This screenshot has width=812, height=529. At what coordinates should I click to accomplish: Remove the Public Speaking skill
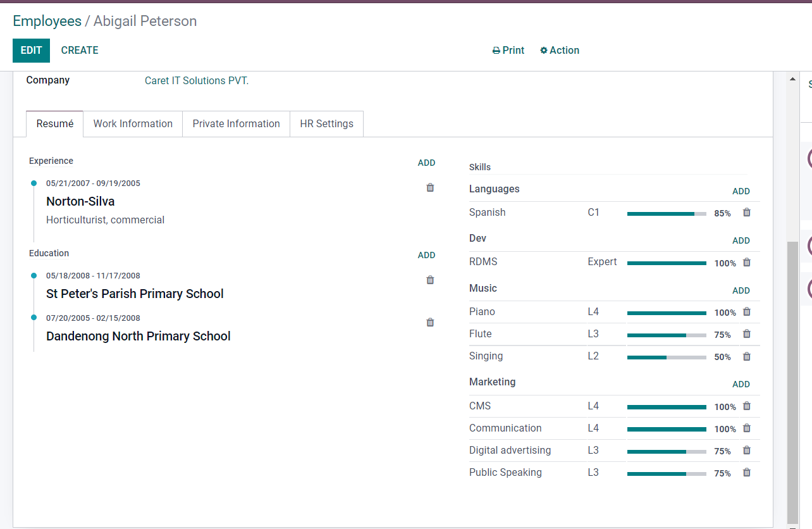click(x=746, y=472)
